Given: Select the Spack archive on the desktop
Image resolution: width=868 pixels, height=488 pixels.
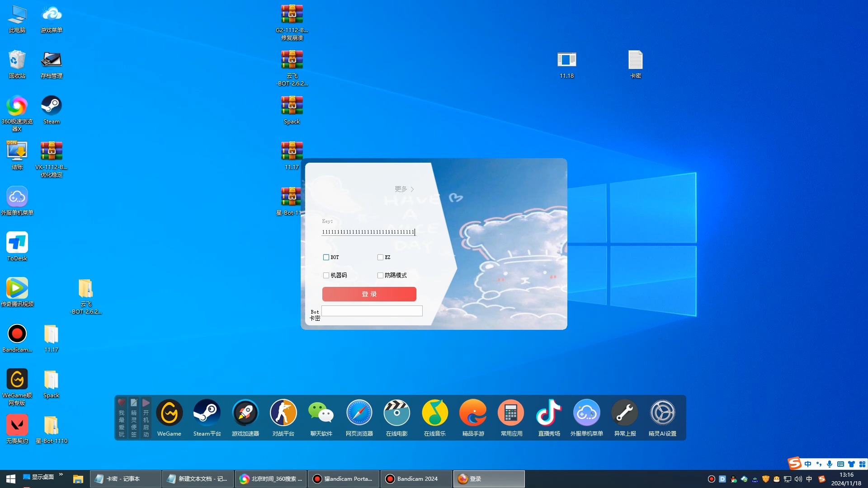Looking at the screenshot, I should [x=292, y=110].
